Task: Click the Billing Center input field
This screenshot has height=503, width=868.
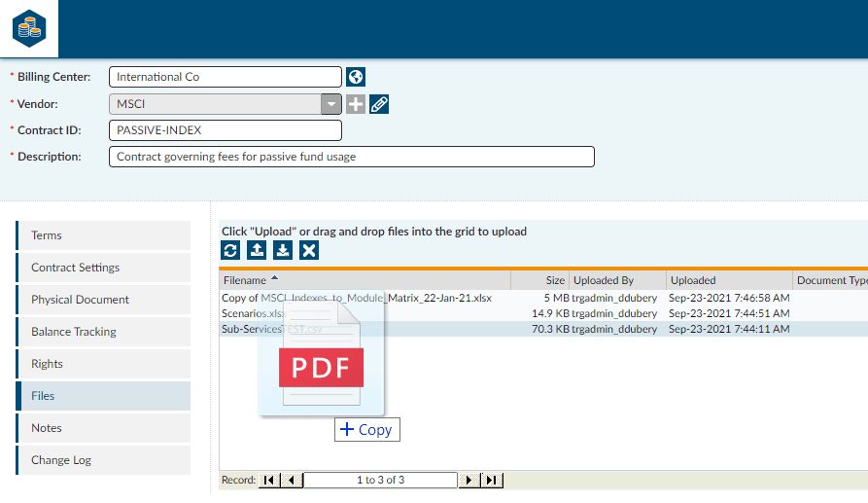Action: (226, 77)
